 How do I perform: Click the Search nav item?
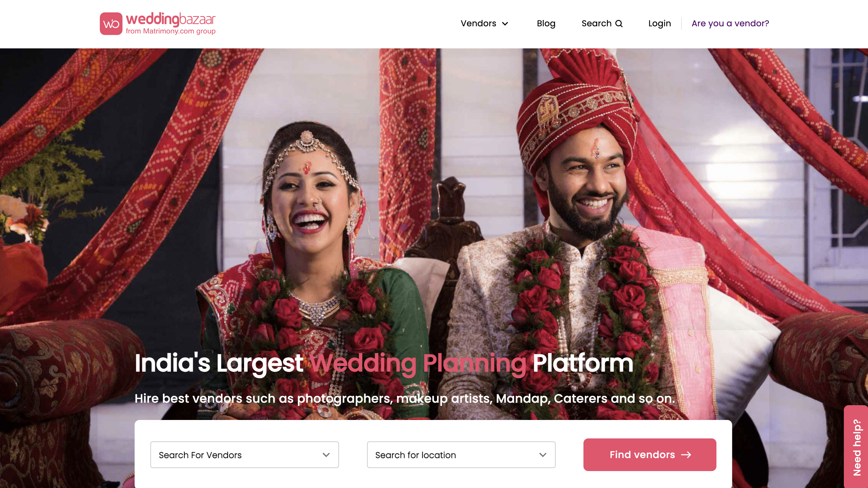(x=602, y=23)
